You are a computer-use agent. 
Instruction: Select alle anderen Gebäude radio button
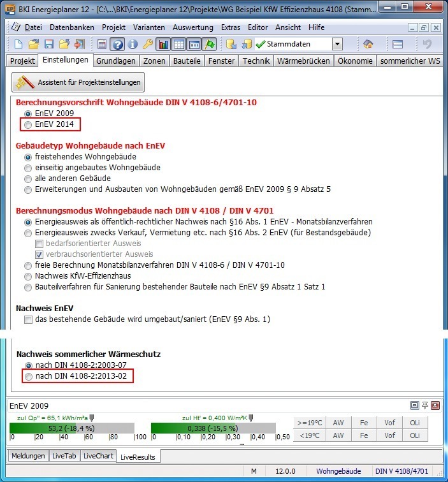click(x=28, y=179)
